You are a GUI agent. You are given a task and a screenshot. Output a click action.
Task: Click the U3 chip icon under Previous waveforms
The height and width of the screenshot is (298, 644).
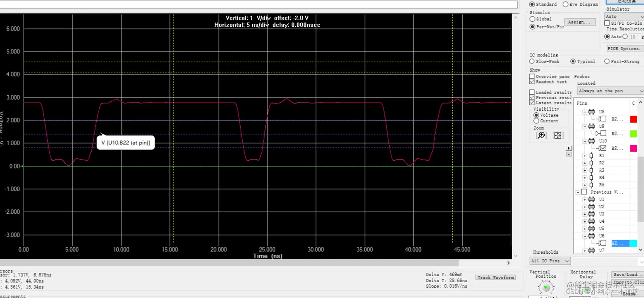pos(591,214)
